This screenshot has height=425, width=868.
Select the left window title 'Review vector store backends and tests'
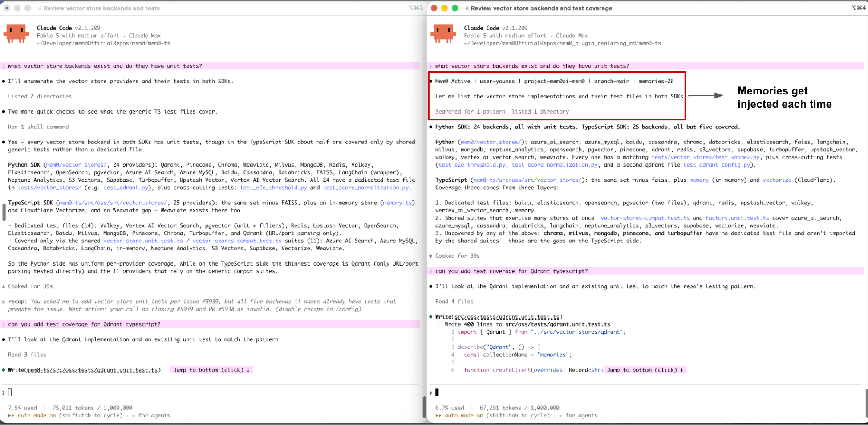click(101, 8)
